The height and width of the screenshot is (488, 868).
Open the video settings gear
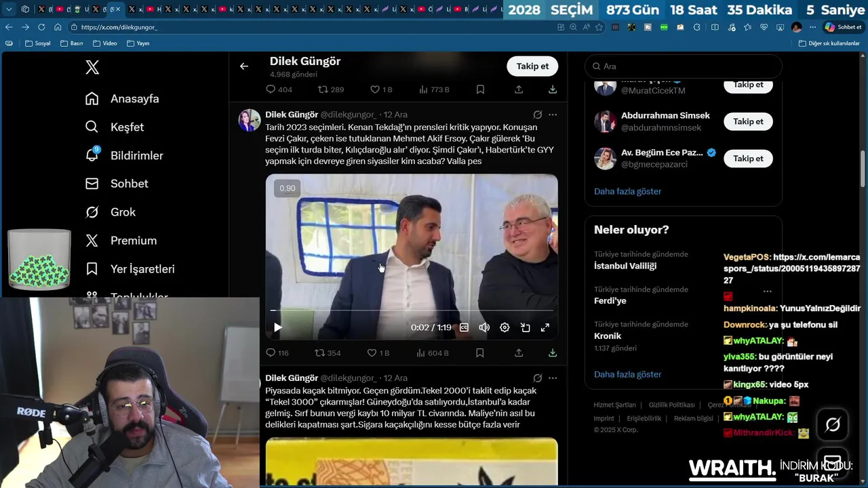coord(505,327)
